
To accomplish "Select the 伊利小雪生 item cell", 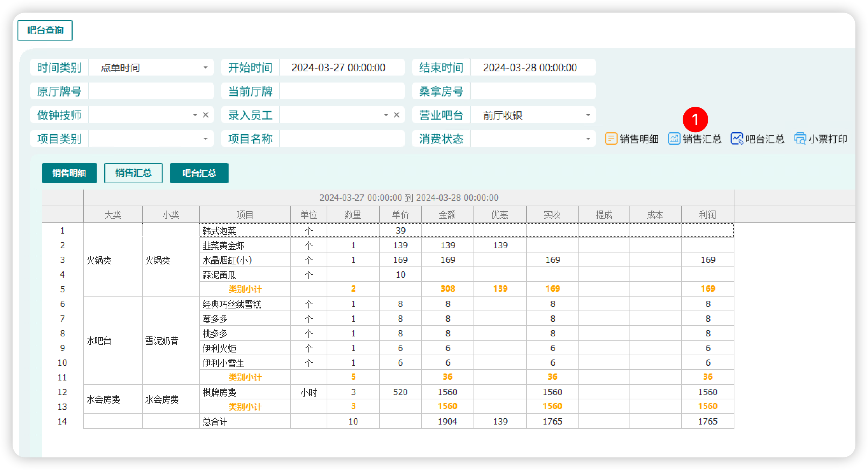I will click(245, 363).
